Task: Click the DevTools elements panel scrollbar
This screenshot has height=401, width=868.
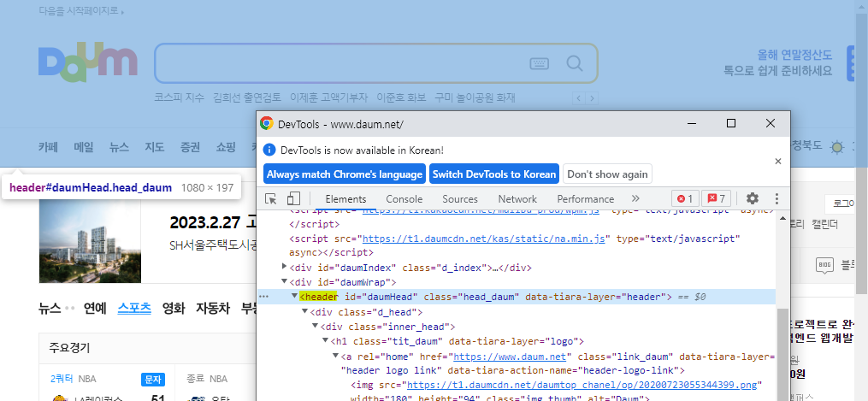Action: (x=782, y=354)
